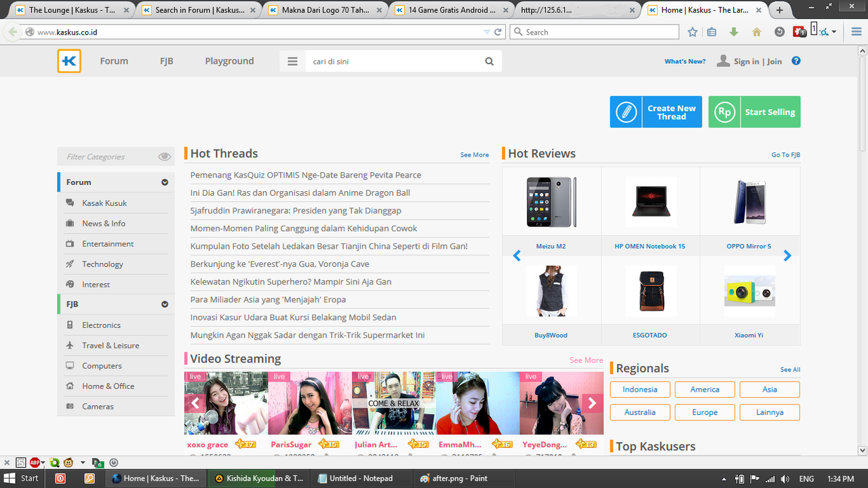Click the Travel & Leisure airplane icon
Screen dimensions: 868x488
pos(70,345)
